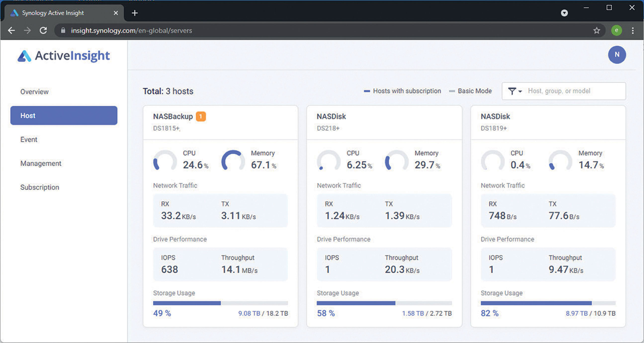
Task: Click the 20.3 KB/s throughput value
Action: [402, 269]
